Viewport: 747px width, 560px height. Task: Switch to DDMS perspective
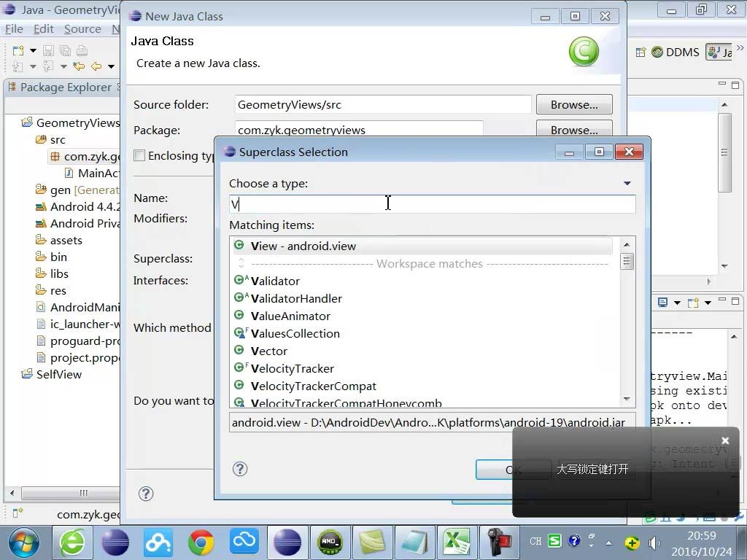[x=676, y=52]
